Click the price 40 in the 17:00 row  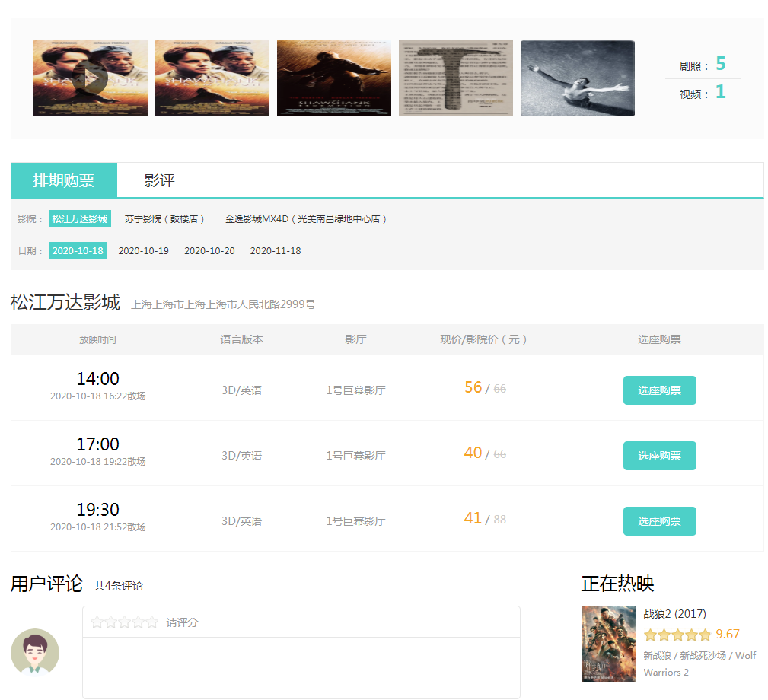pos(473,453)
